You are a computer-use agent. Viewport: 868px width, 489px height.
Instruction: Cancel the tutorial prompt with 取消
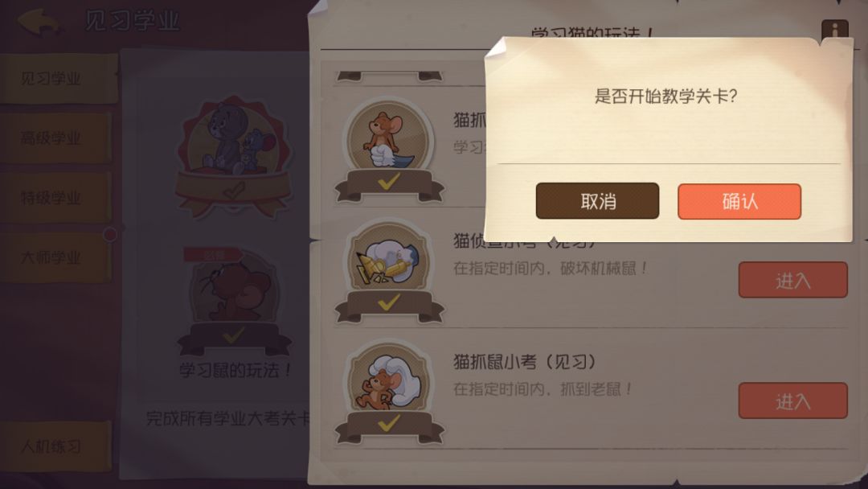[597, 201]
